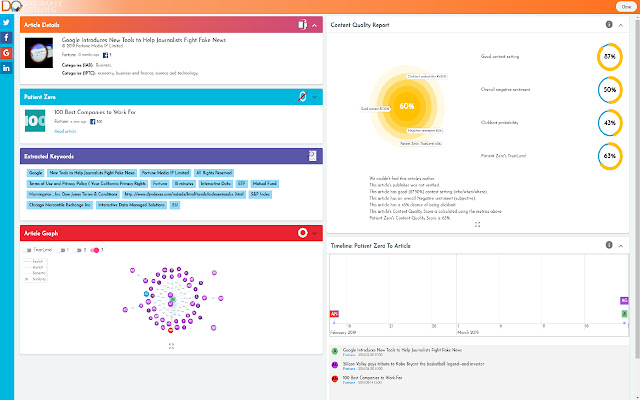Toggle the pink switch in Article Graph

94,249
